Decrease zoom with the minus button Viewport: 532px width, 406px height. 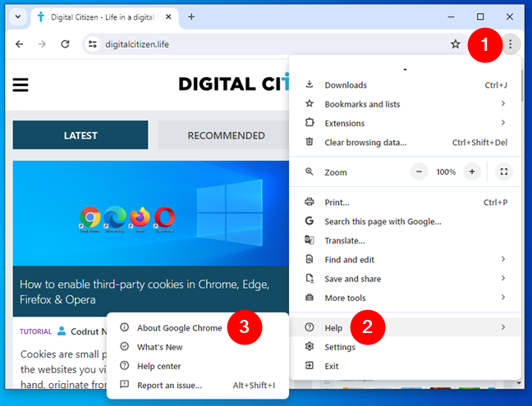tap(419, 171)
